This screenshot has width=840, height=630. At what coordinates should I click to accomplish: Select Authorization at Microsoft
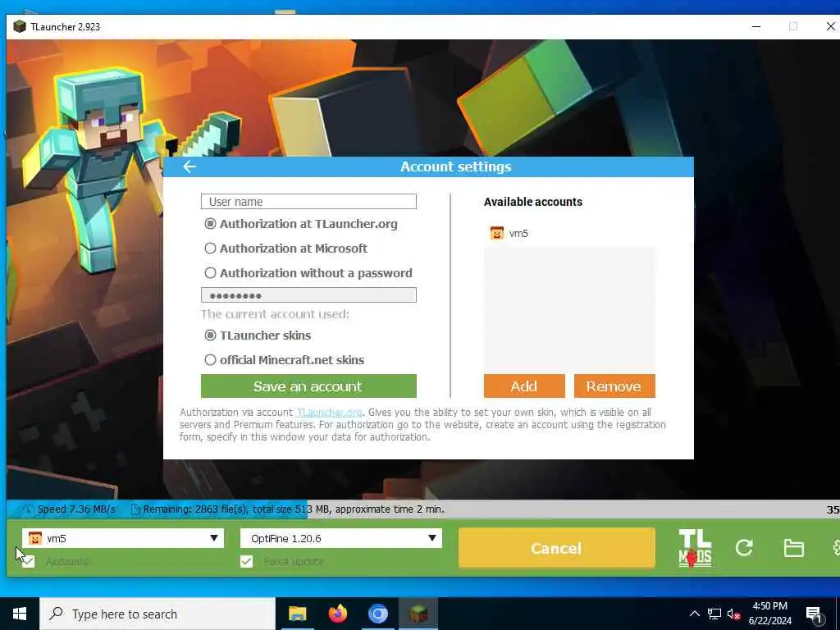tap(286, 249)
